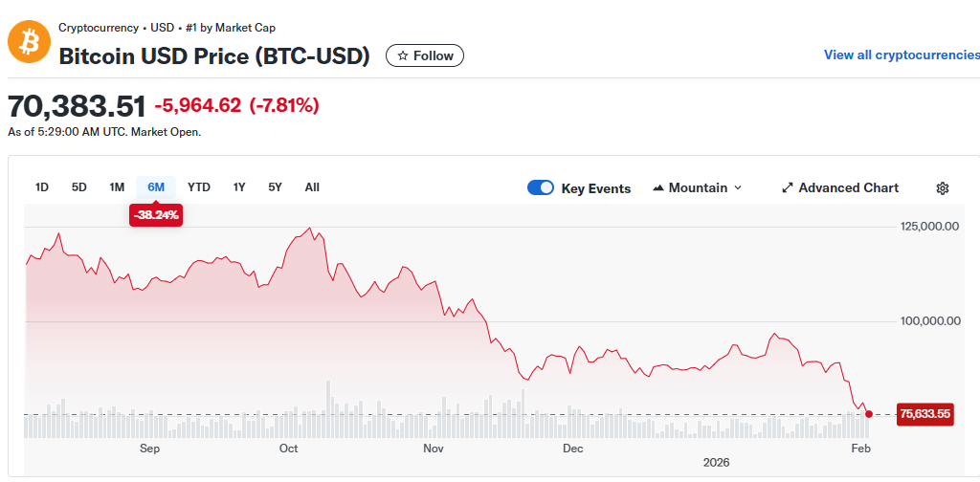
Task: Select the 1D time range
Action: point(42,187)
